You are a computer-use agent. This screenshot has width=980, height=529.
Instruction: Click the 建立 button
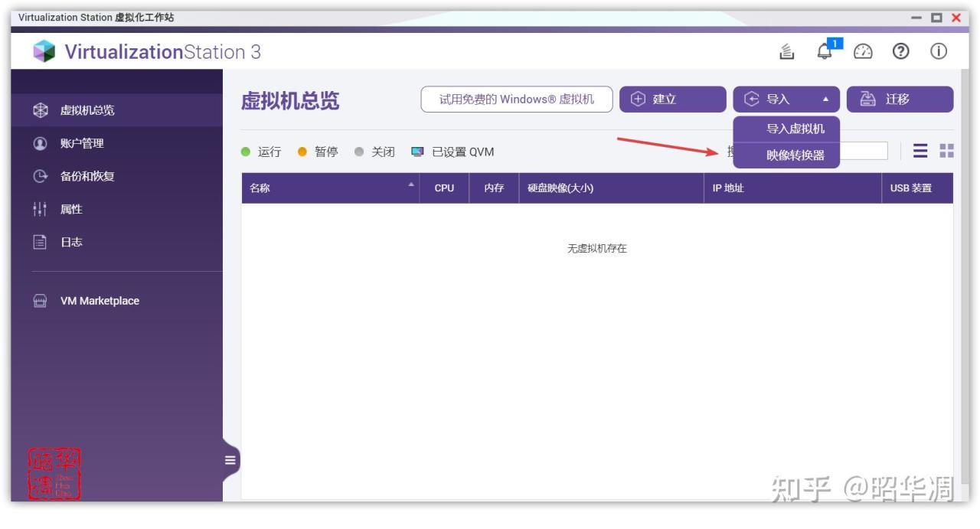click(x=672, y=100)
